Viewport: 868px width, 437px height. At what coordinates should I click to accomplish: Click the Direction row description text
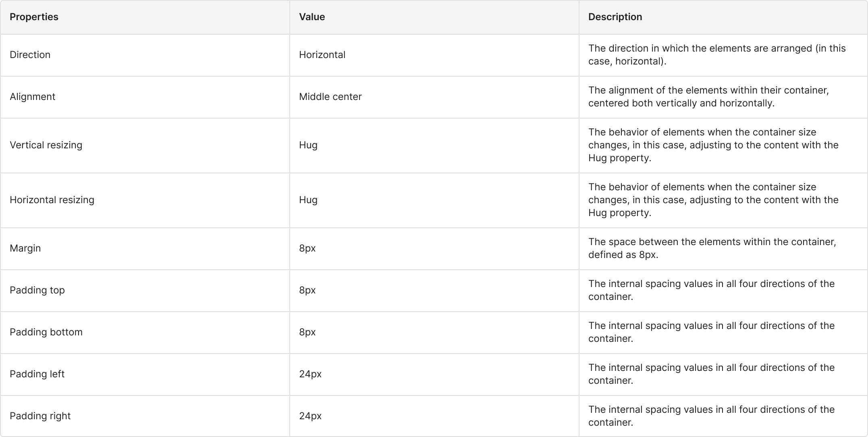coord(716,55)
